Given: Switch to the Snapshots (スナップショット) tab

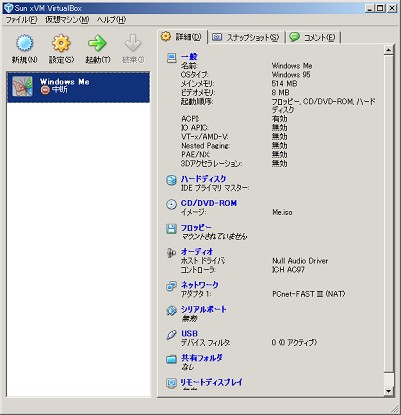Looking at the screenshot, I should [246, 37].
